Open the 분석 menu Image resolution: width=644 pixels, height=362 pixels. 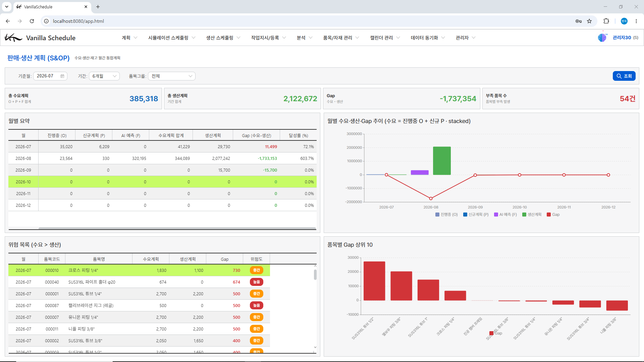point(305,38)
